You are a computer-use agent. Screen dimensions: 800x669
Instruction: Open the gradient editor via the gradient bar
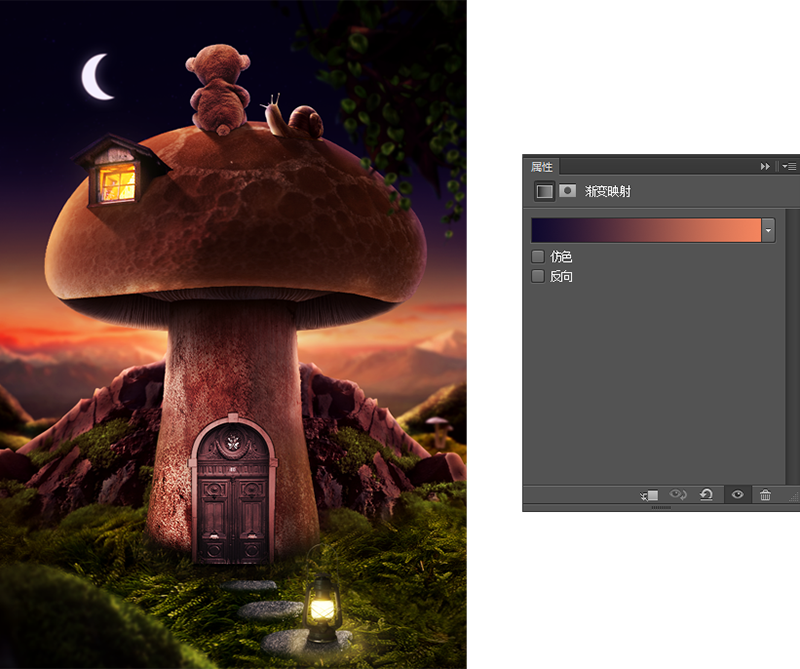646,230
